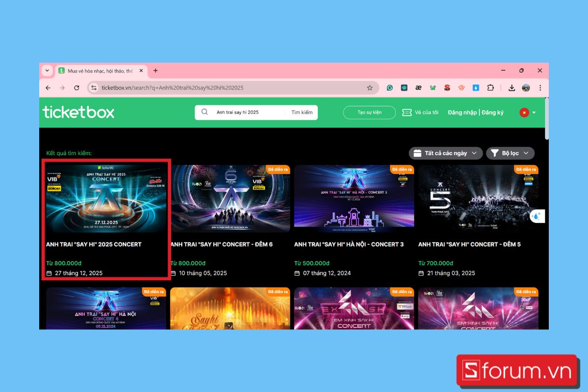Viewport: 588px width, 392px height.
Task: Click the title ANH TRAI "SAY HI" CONCERT - ĐÊM 6
Action: [221, 244]
